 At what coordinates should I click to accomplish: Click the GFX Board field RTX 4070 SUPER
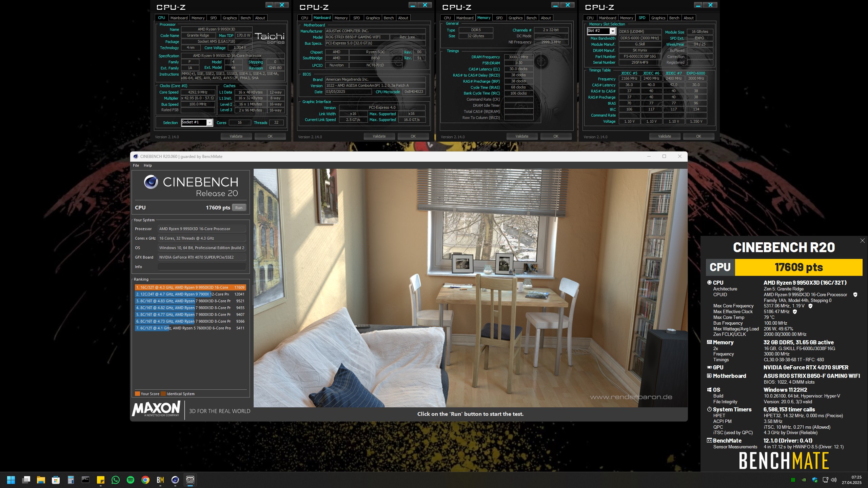[202, 257]
